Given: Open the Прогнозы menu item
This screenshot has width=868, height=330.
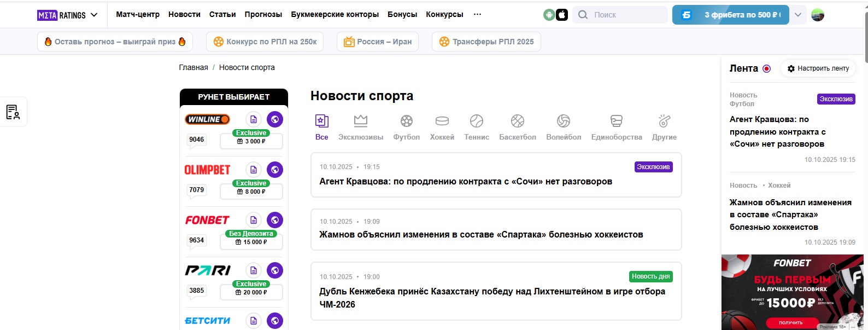Looking at the screenshot, I should coord(263,14).
